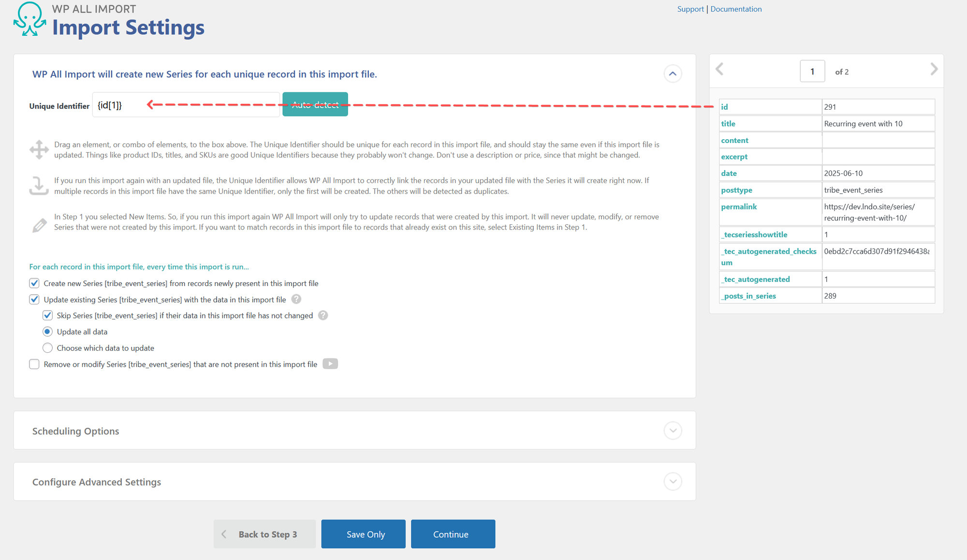
Task: Open the Documentation link
Action: [x=736, y=9]
